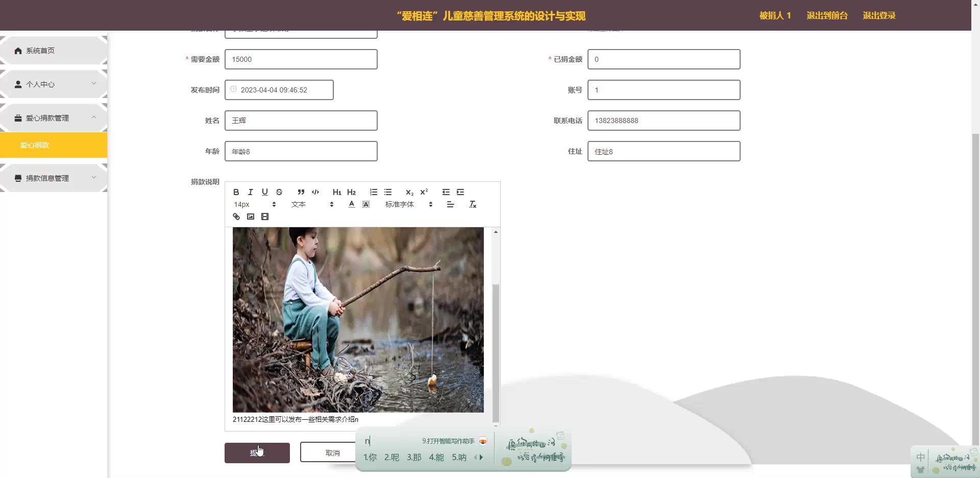980x478 pixels.
Task: Insert a video in the editor
Action: click(265, 217)
